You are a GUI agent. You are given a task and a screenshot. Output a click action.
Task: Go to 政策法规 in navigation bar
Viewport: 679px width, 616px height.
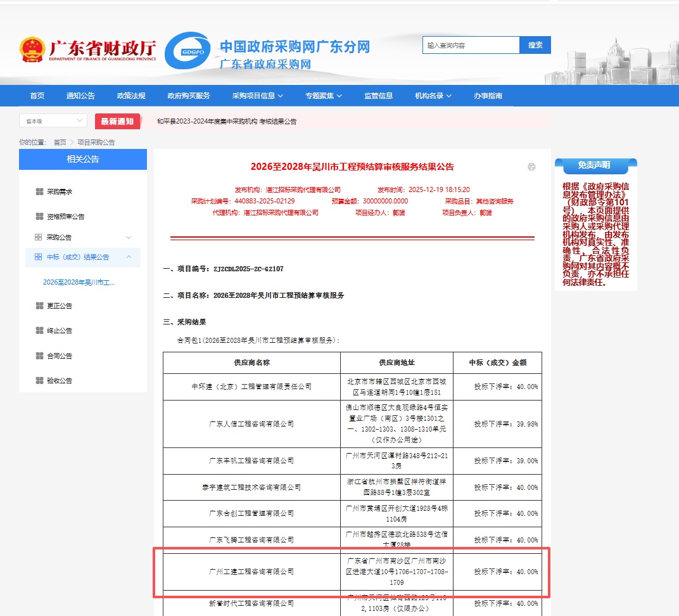click(x=131, y=96)
